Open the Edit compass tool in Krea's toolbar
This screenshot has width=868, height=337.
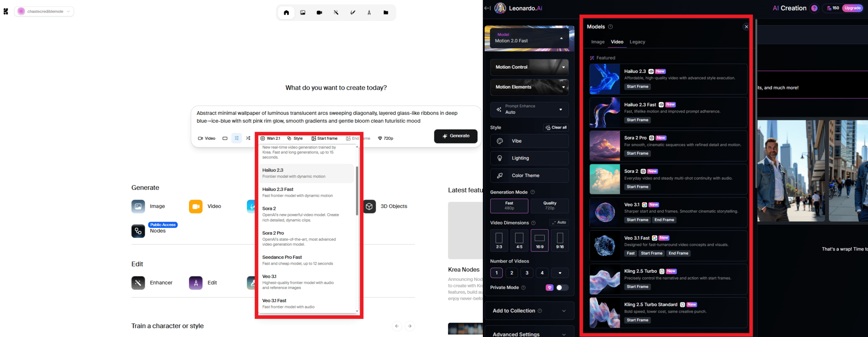pos(369,13)
